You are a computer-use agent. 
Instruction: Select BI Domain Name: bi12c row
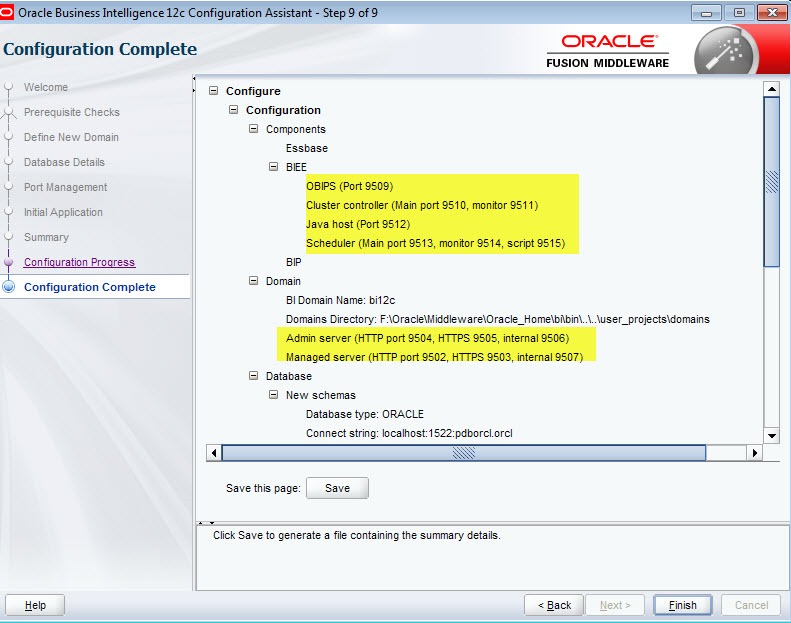341,300
